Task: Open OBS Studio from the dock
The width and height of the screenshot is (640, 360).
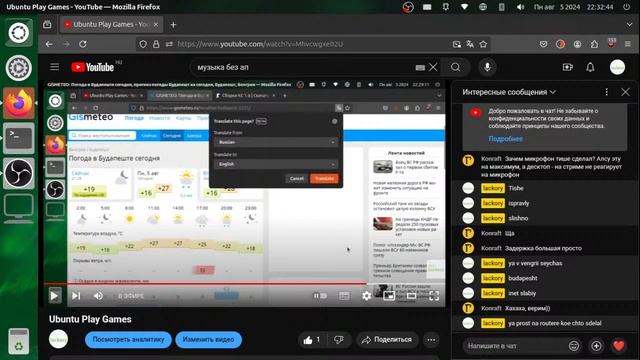Action: pos(19,173)
